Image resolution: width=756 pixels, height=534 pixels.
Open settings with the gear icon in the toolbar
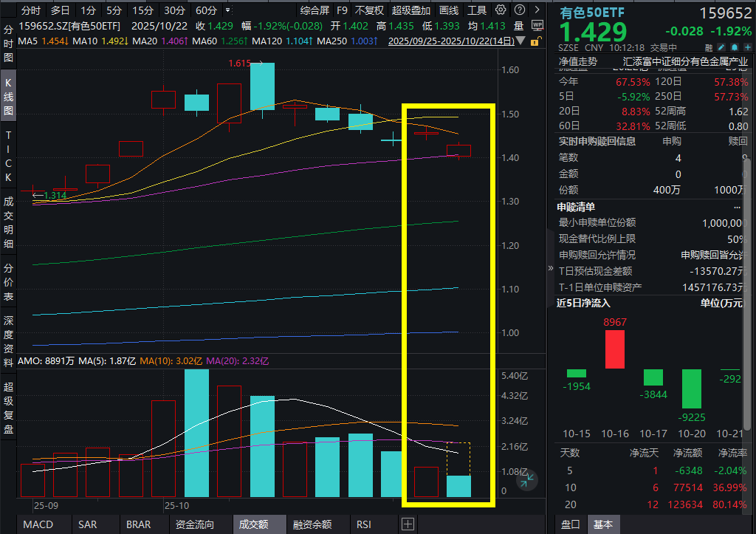click(x=500, y=10)
